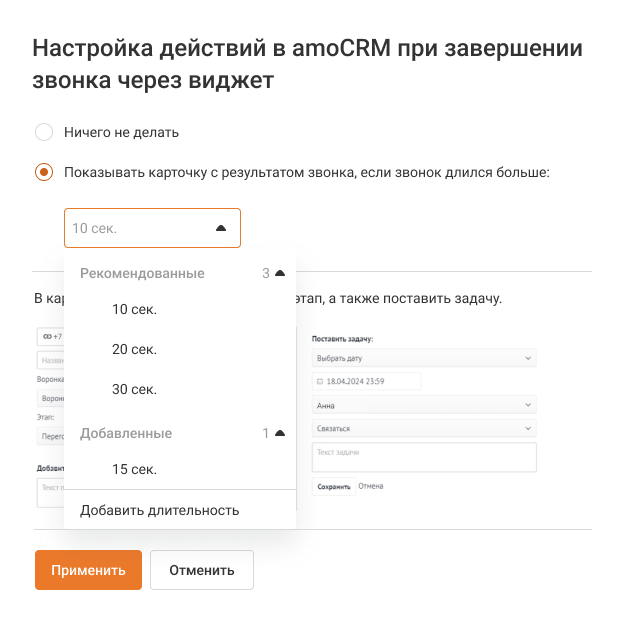
Task: Open the 'Анна' assignee dropdown
Action: click(424, 405)
